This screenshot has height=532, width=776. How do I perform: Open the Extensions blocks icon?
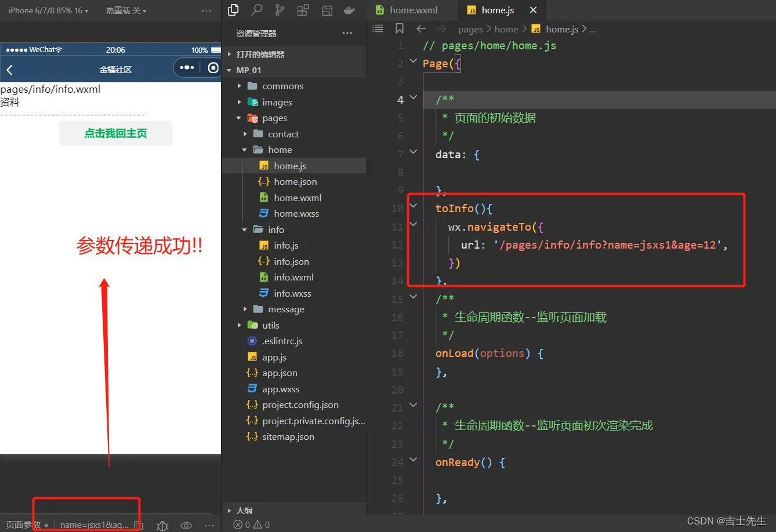[x=303, y=10]
